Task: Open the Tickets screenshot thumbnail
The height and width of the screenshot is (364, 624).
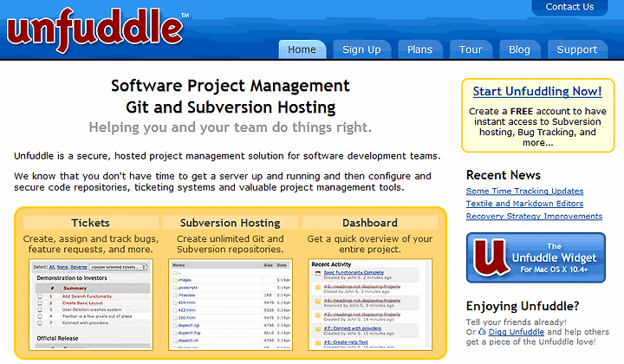Action: coord(91,305)
